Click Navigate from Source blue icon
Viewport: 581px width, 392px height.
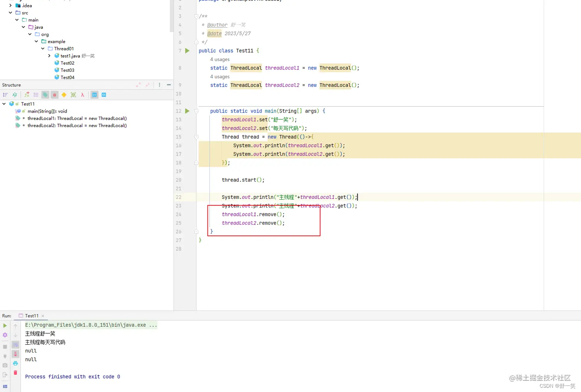104,95
